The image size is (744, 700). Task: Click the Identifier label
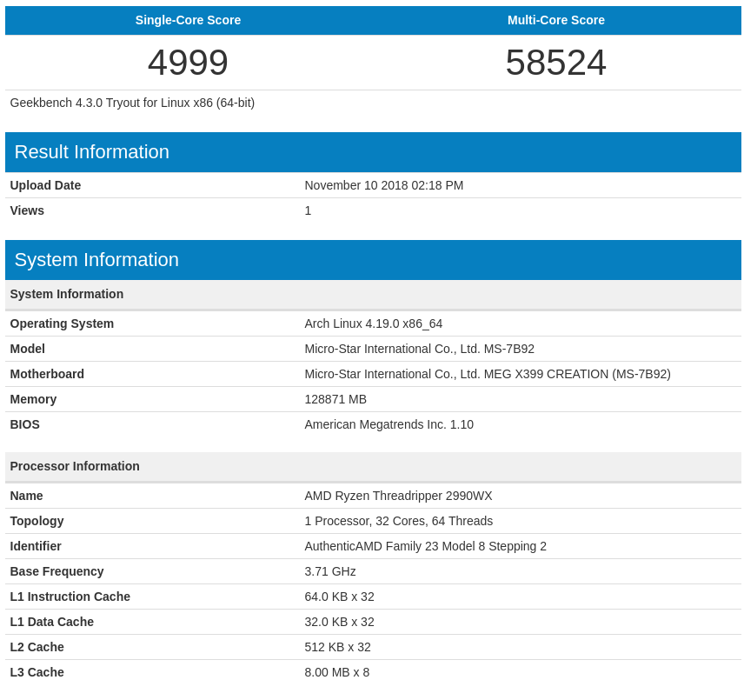pyautogui.click(x=36, y=546)
